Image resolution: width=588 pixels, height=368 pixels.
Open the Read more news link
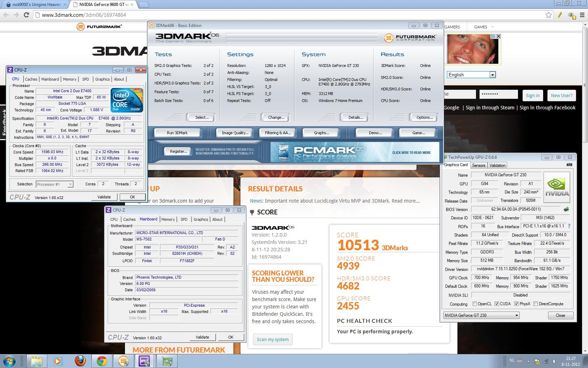(x=406, y=201)
